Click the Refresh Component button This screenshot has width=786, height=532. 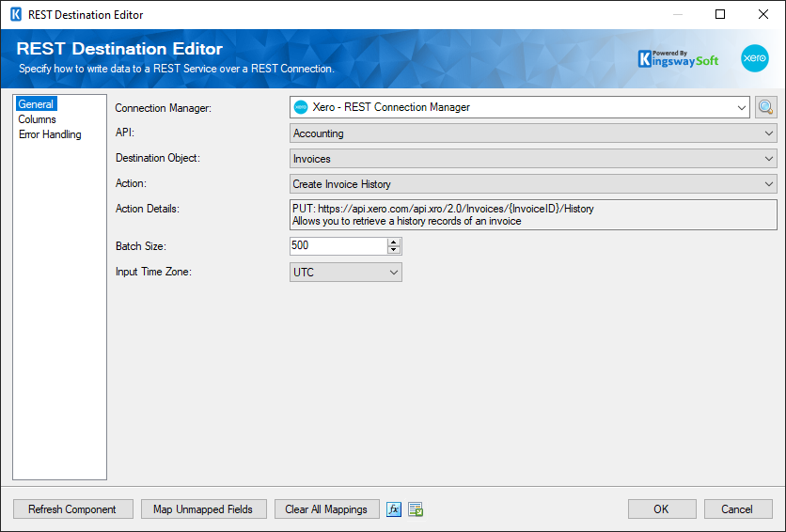click(x=73, y=509)
